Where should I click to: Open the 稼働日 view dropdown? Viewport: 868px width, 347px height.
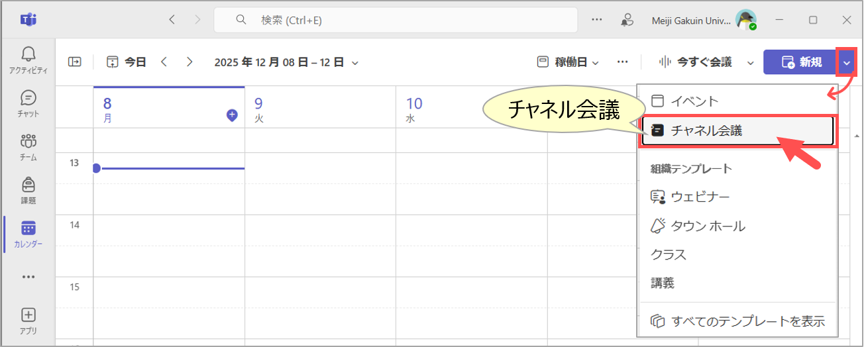point(568,62)
